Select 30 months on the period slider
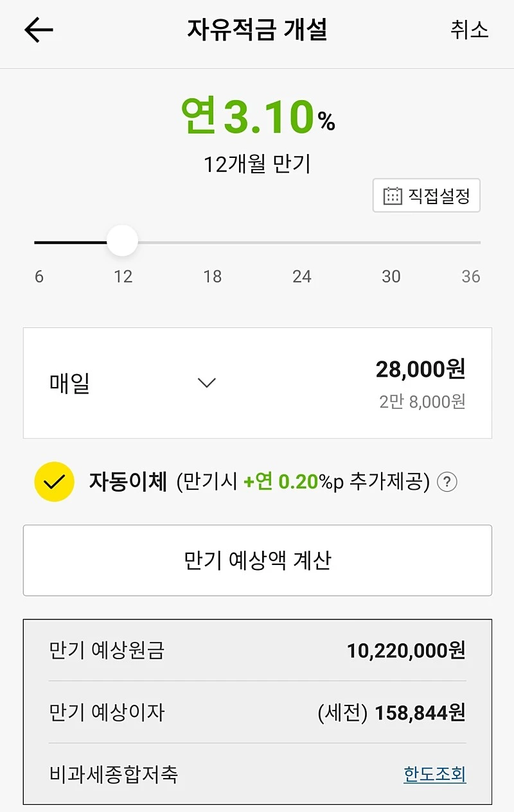 pyautogui.click(x=391, y=277)
